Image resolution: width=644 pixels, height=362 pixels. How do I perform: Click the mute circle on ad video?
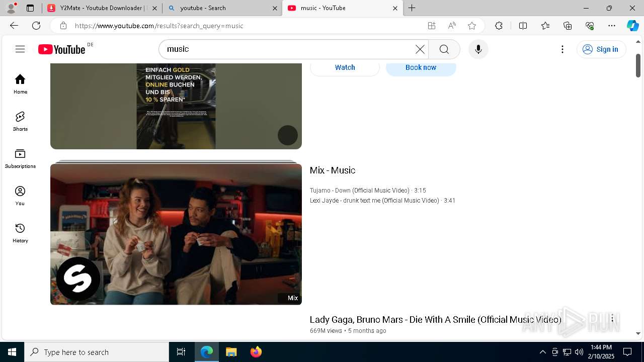[288, 135]
